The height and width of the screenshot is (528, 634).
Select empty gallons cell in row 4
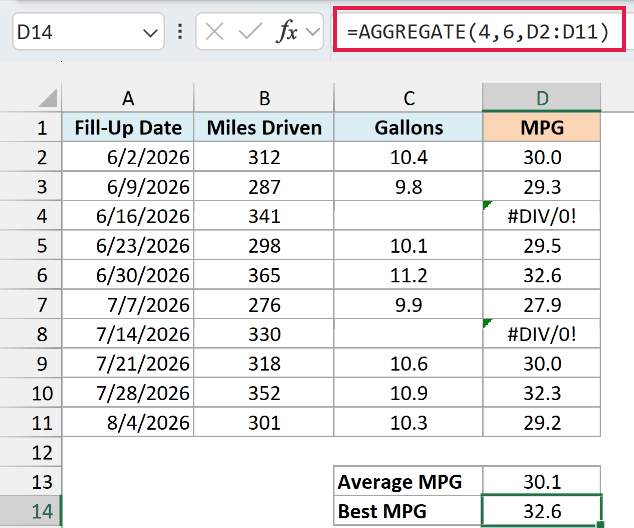tap(408, 216)
